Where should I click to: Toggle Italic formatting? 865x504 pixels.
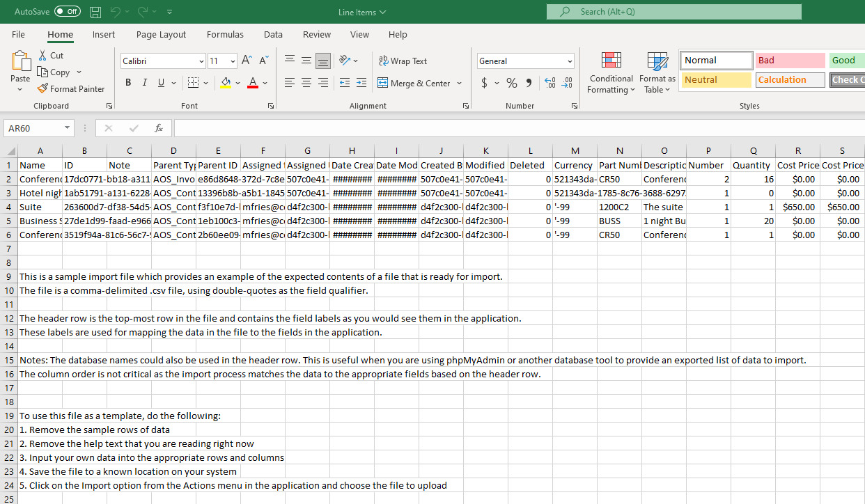click(144, 83)
